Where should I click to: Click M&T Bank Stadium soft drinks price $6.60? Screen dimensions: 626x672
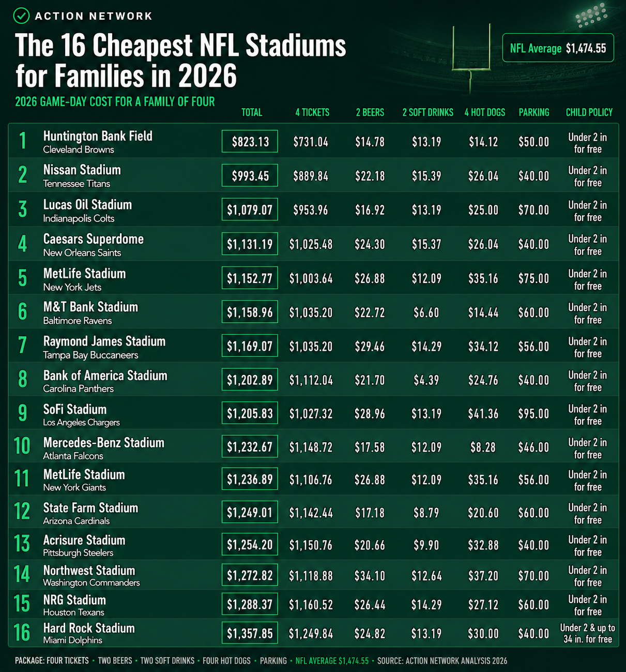(426, 312)
